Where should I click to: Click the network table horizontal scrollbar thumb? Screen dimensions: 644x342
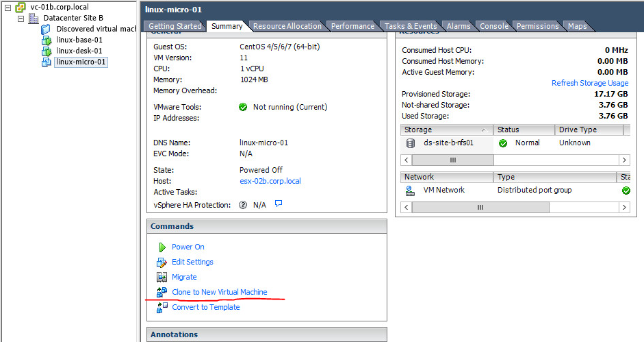tap(480, 208)
